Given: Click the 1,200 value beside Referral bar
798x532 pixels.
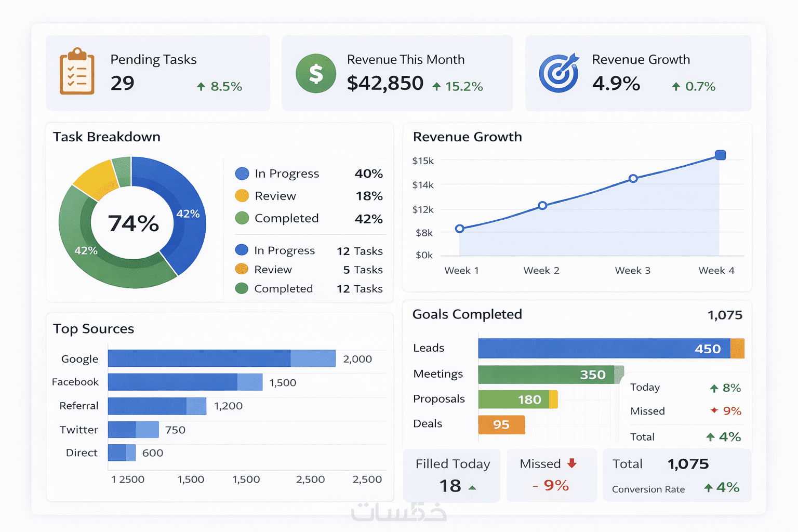Looking at the screenshot, I should coord(229,406).
